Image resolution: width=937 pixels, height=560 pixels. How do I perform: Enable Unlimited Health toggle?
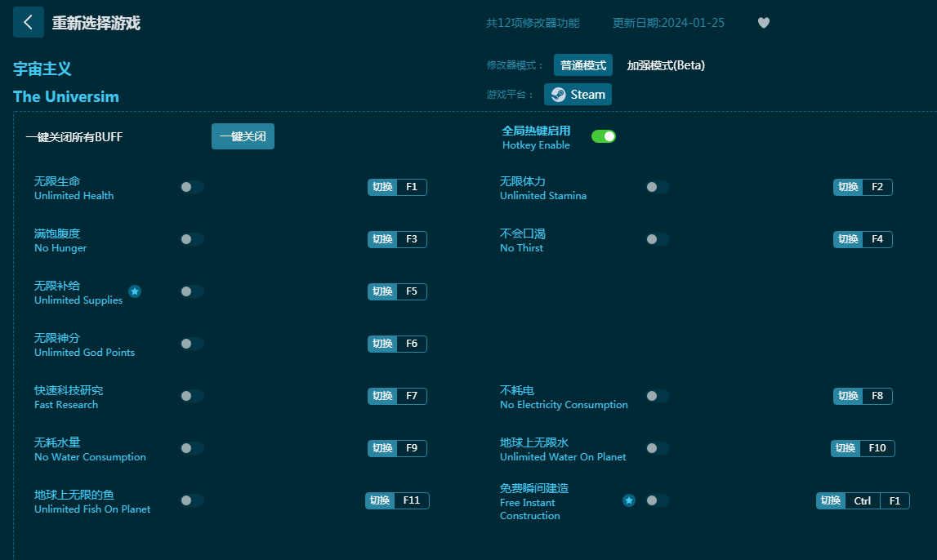[x=192, y=187]
